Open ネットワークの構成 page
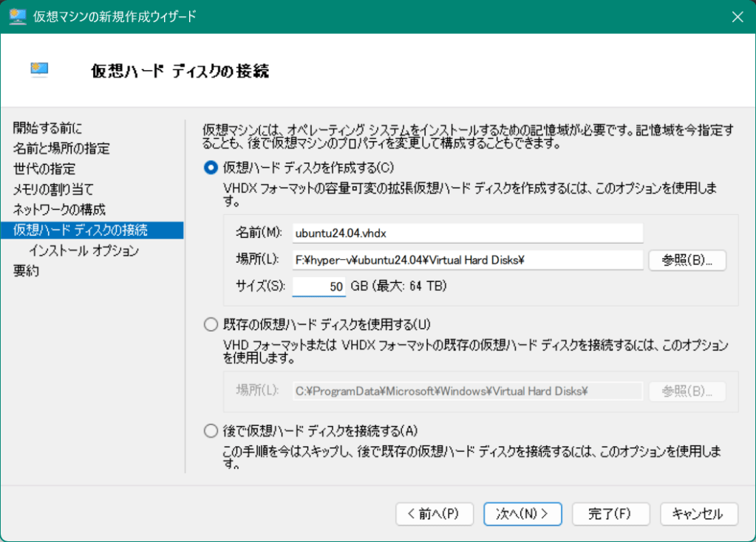756x542 pixels. pyautogui.click(x=59, y=210)
